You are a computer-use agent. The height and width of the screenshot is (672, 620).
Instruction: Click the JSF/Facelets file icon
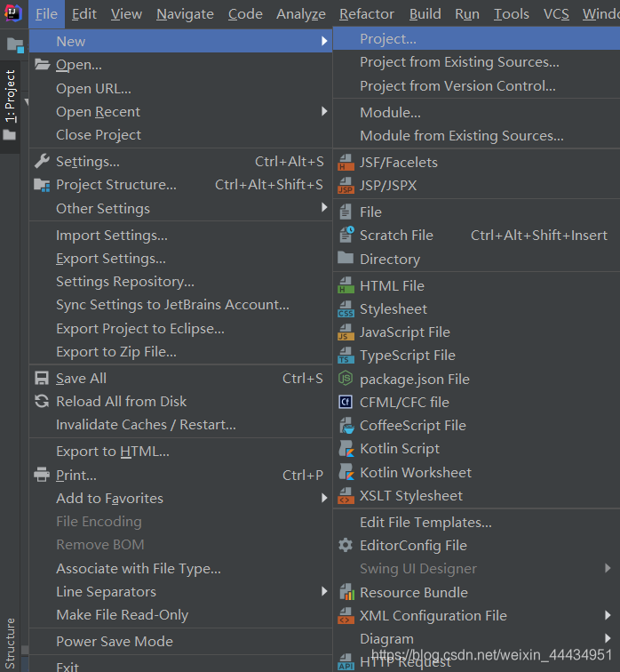[x=346, y=163]
